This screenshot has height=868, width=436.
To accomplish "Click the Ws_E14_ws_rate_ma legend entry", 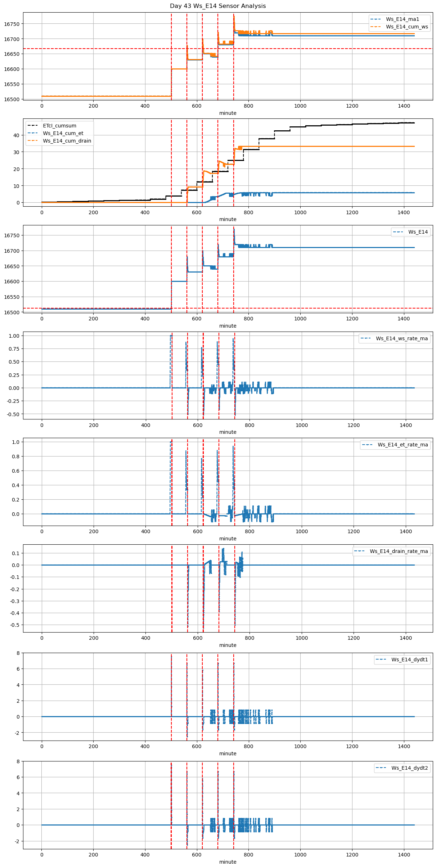I will [402, 338].
